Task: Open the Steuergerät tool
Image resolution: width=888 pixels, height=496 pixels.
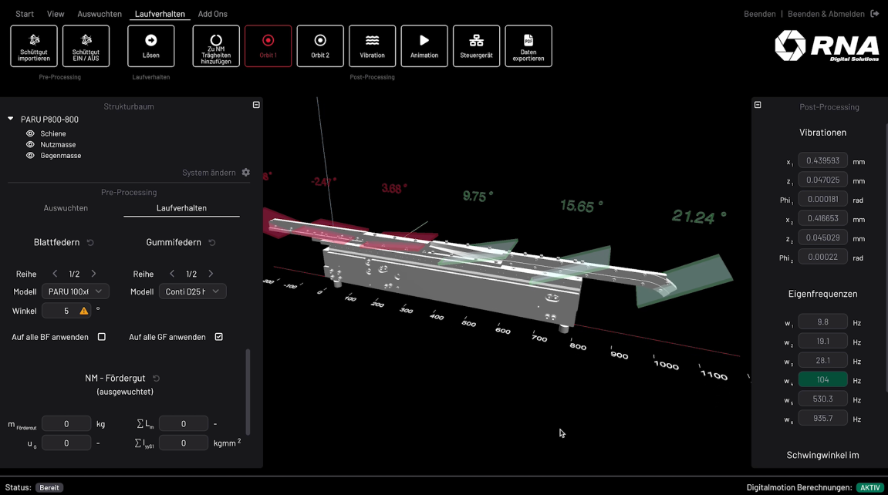Action: tap(476, 46)
